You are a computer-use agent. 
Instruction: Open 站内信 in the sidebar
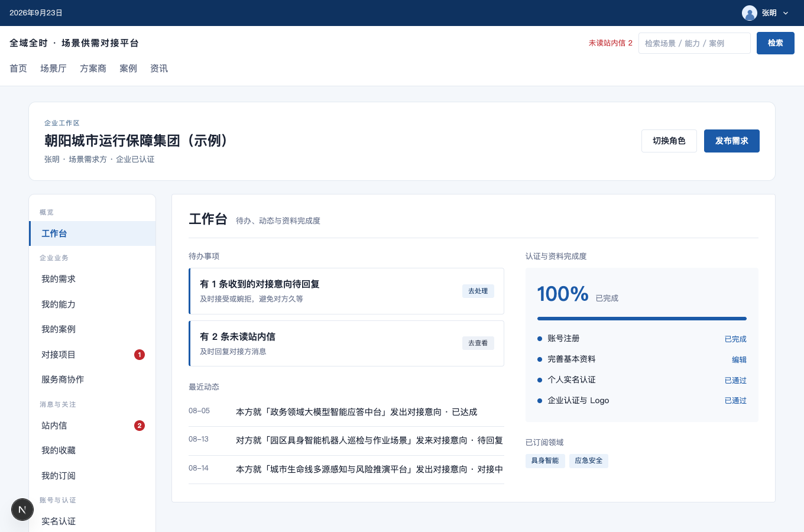tap(92, 426)
